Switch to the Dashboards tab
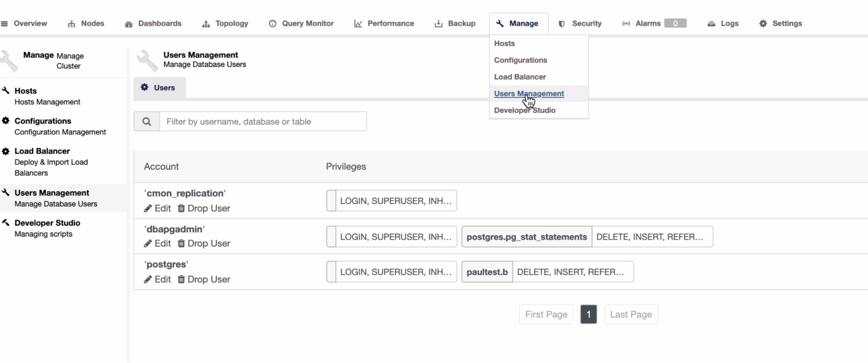 [x=153, y=23]
